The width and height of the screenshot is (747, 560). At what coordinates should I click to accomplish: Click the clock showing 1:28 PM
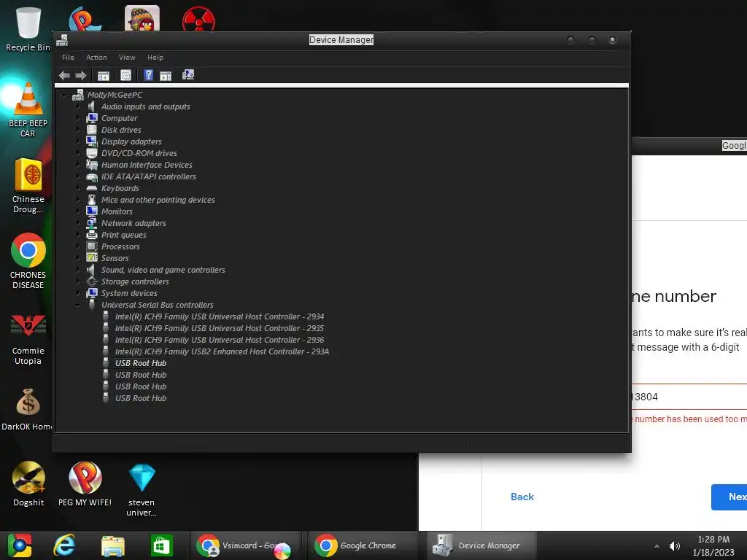(x=713, y=540)
